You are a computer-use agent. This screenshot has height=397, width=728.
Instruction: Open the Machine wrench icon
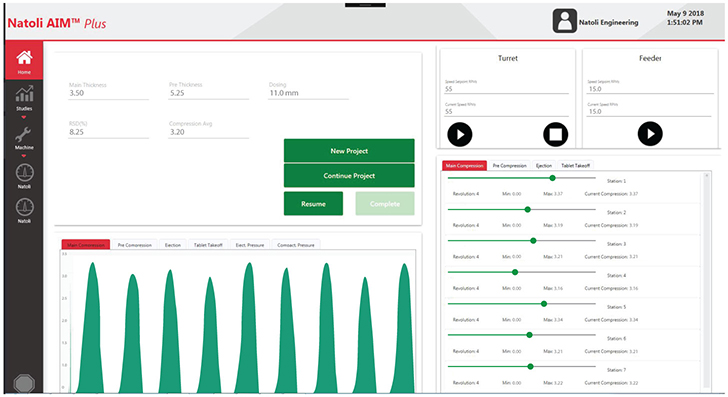tap(24, 135)
